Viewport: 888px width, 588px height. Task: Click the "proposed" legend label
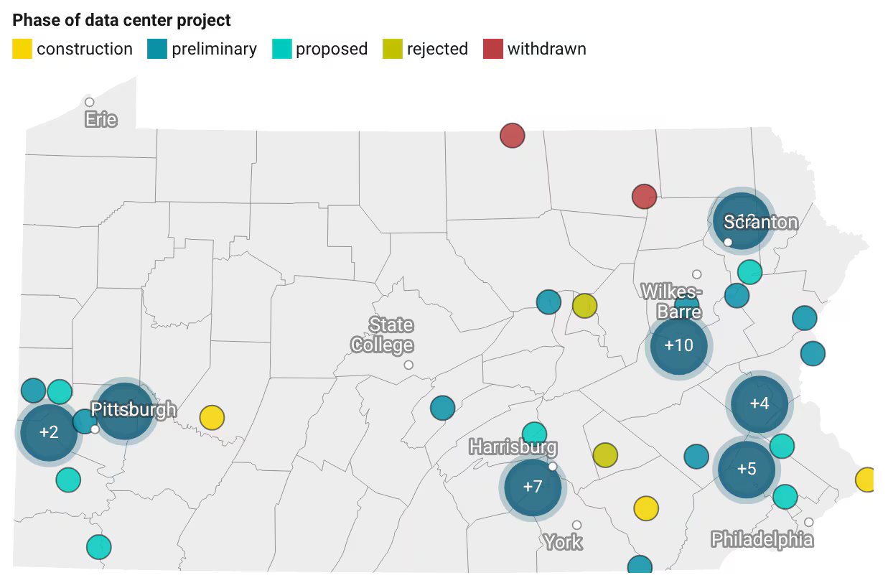(332, 49)
